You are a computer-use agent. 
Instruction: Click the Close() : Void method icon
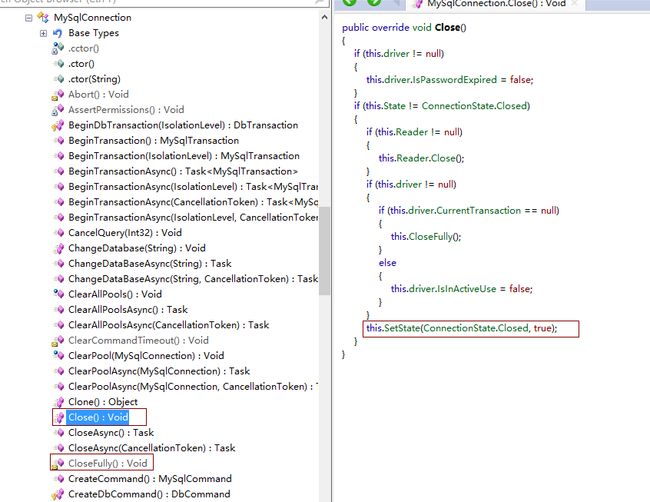tap(60, 417)
